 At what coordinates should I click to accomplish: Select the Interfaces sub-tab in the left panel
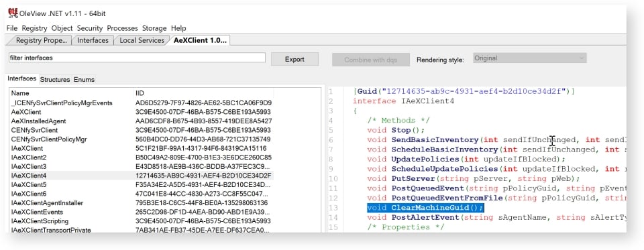[x=22, y=78]
